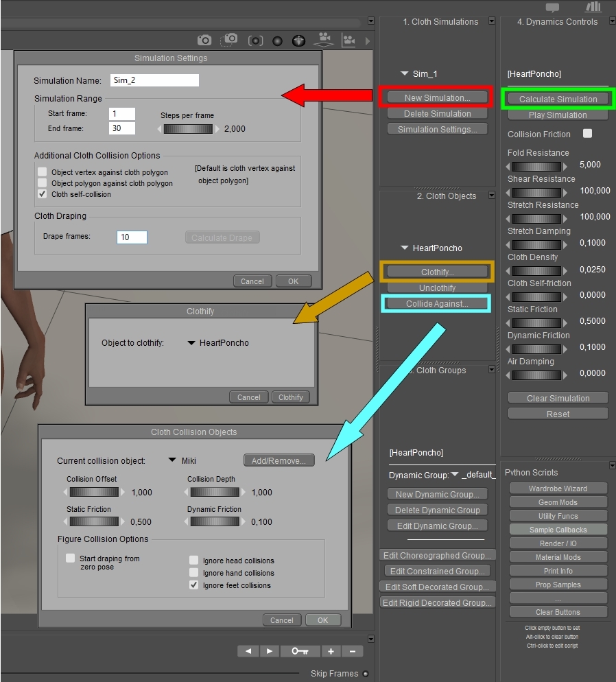Screen dimensions: 616x682
Task: Open Cloth Simulations panel options arrow
Action: click(492, 21)
